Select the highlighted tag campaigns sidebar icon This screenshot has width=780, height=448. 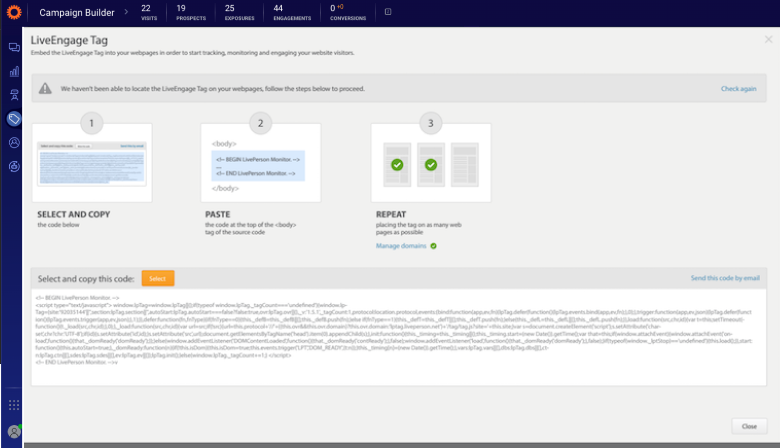click(x=14, y=118)
